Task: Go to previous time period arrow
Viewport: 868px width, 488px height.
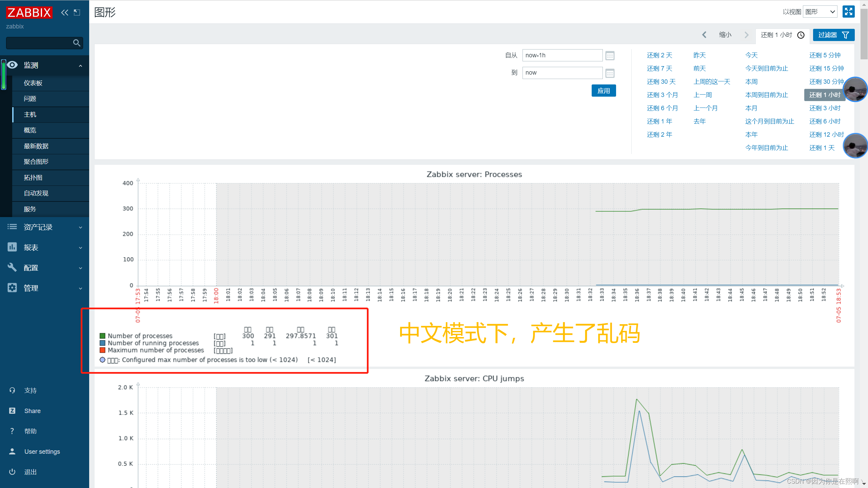Action: tap(704, 35)
